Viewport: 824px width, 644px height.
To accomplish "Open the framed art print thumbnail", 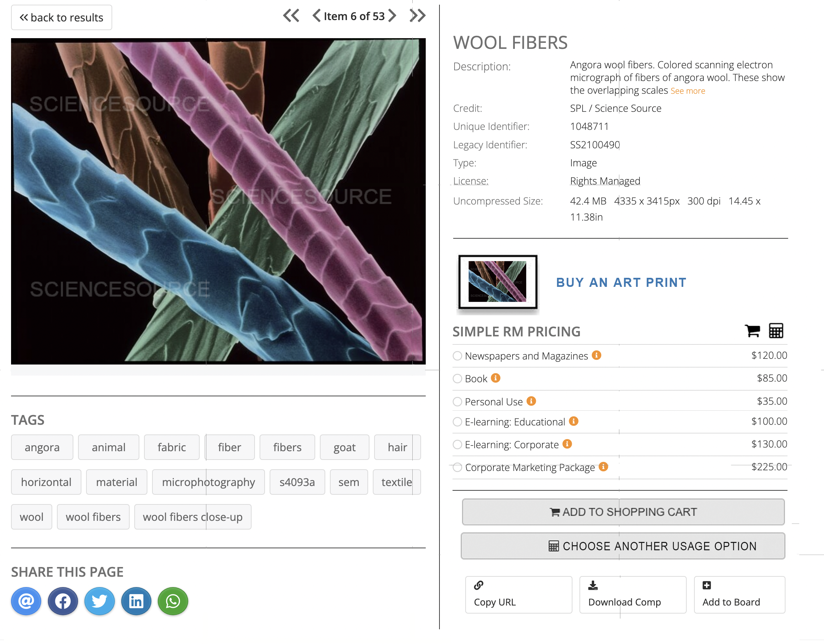I will 498,282.
